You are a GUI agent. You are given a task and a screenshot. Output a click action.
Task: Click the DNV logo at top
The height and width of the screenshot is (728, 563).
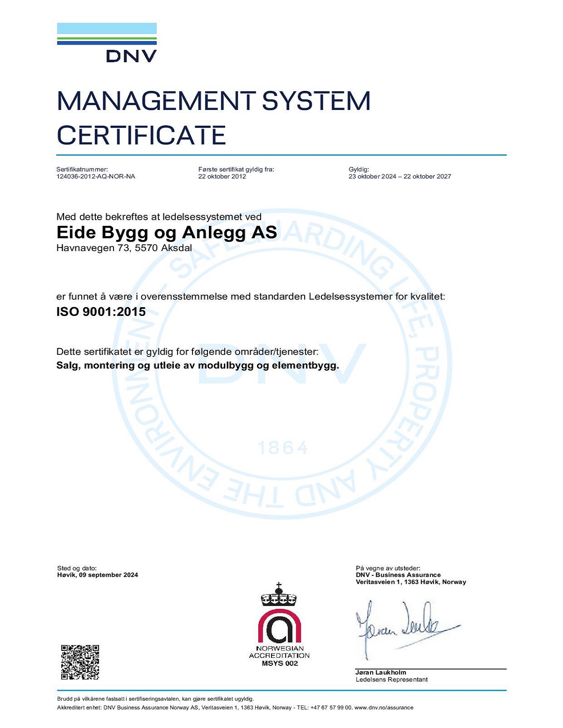tap(107, 42)
